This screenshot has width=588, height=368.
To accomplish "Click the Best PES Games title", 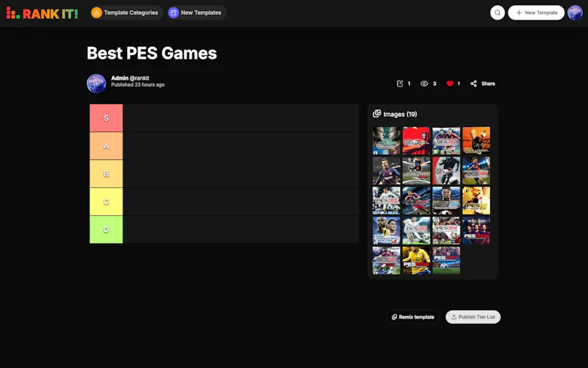I will [x=152, y=53].
